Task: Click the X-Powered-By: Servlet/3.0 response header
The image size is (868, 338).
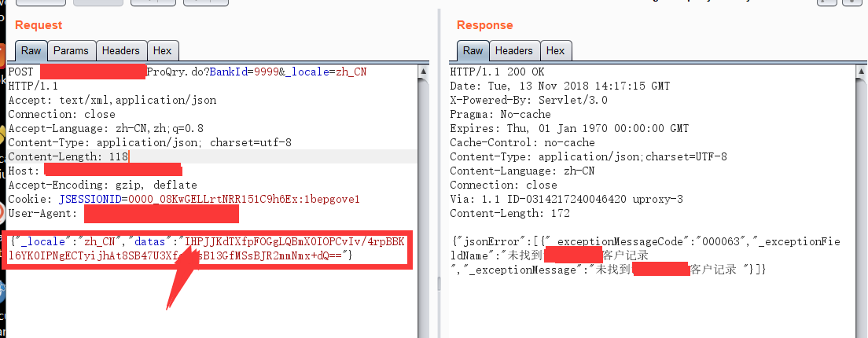Action: click(528, 101)
